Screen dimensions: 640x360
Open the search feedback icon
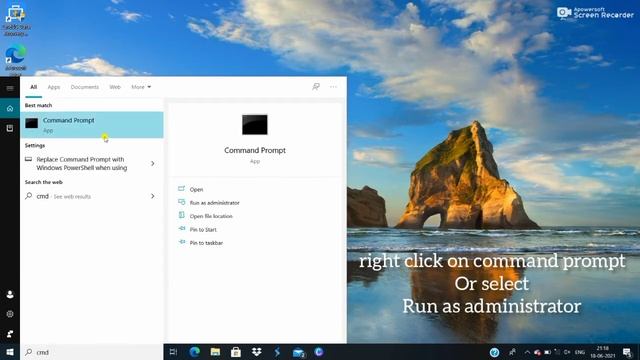316,87
